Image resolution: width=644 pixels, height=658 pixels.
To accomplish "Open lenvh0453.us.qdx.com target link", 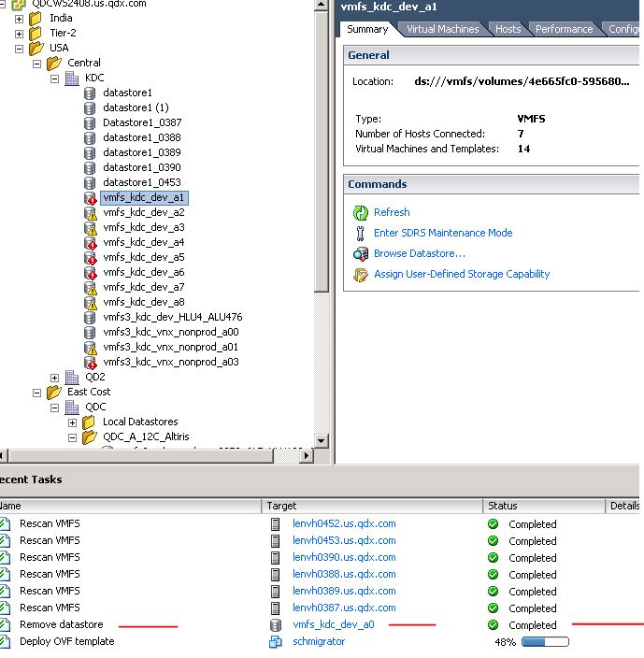I will point(344,541).
